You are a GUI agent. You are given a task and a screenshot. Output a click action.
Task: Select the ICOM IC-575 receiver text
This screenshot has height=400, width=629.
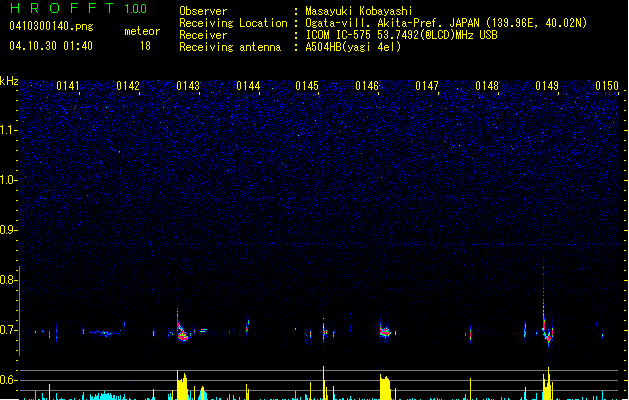coord(401,35)
